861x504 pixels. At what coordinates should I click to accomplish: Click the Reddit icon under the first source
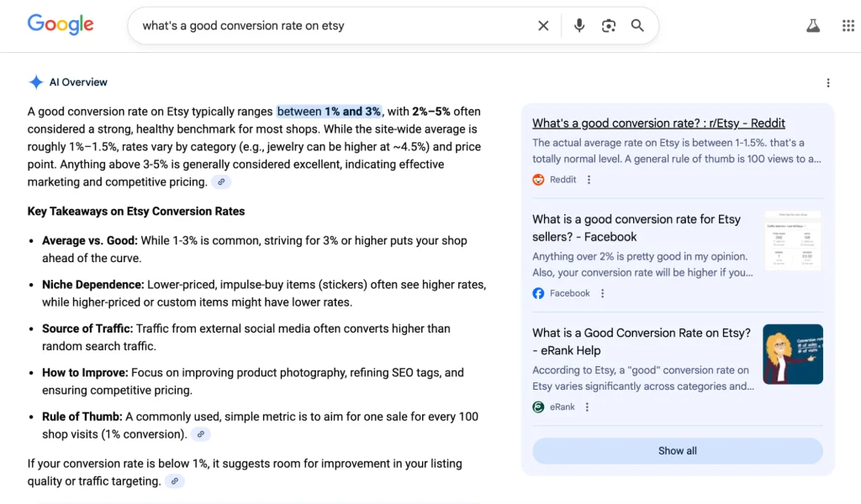[538, 179]
